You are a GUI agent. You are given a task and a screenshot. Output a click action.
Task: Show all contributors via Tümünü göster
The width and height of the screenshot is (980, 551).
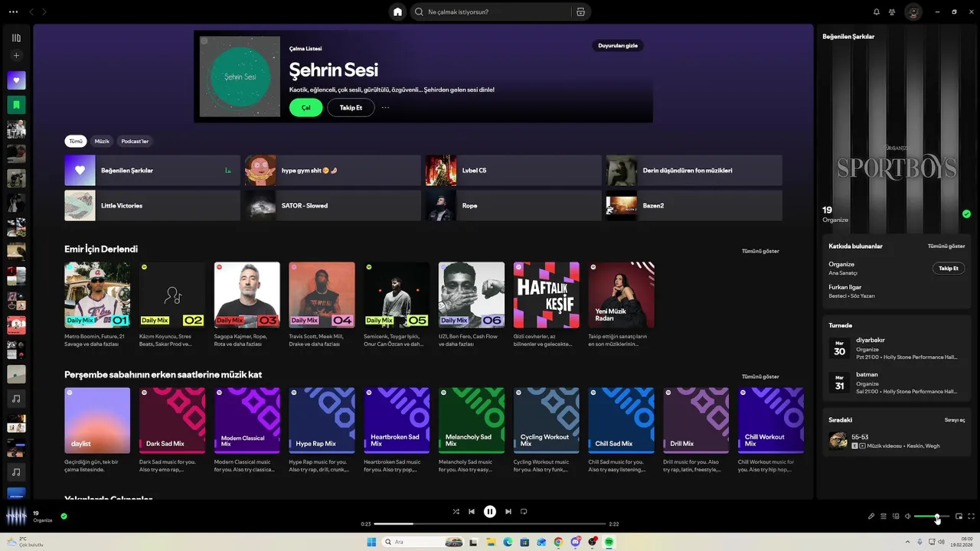(x=946, y=246)
